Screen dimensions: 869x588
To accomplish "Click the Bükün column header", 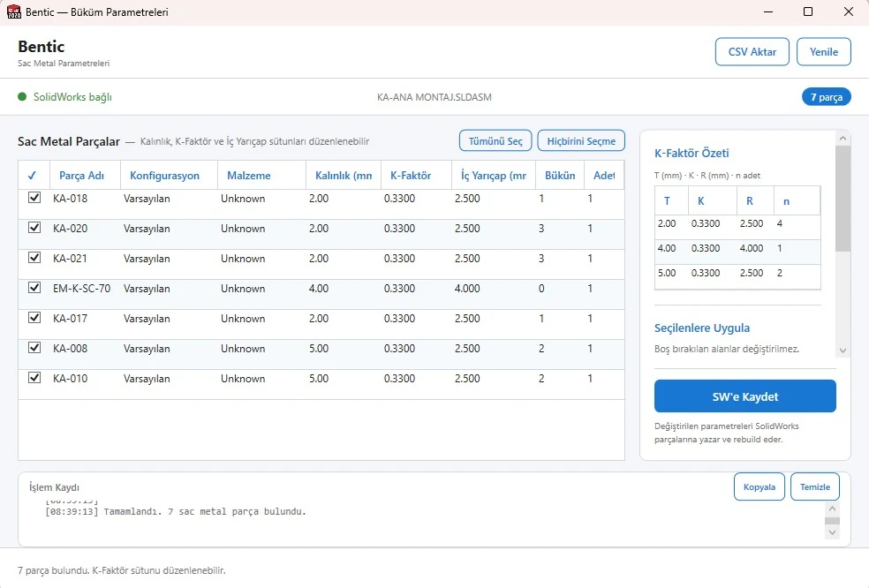I will [x=560, y=175].
